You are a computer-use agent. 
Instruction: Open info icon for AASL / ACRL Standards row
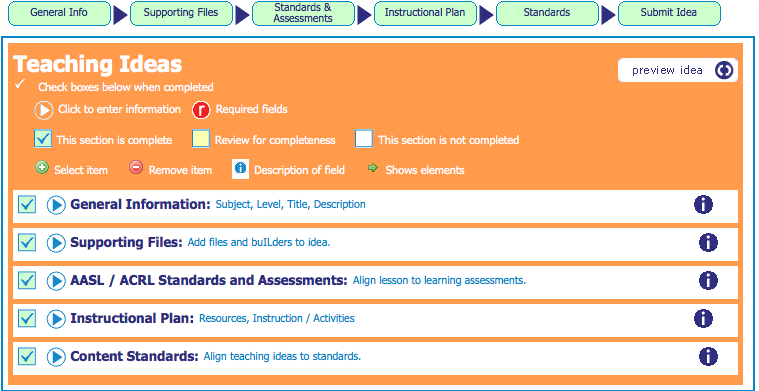click(x=708, y=280)
